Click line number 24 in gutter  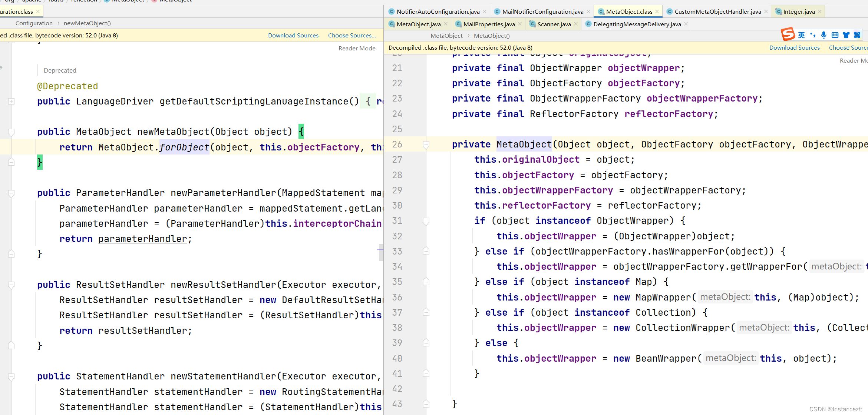[x=397, y=114]
